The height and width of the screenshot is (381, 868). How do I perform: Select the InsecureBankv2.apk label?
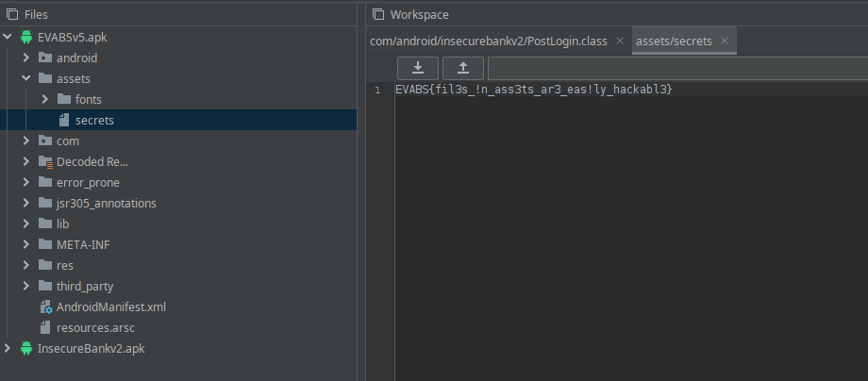tap(91, 348)
